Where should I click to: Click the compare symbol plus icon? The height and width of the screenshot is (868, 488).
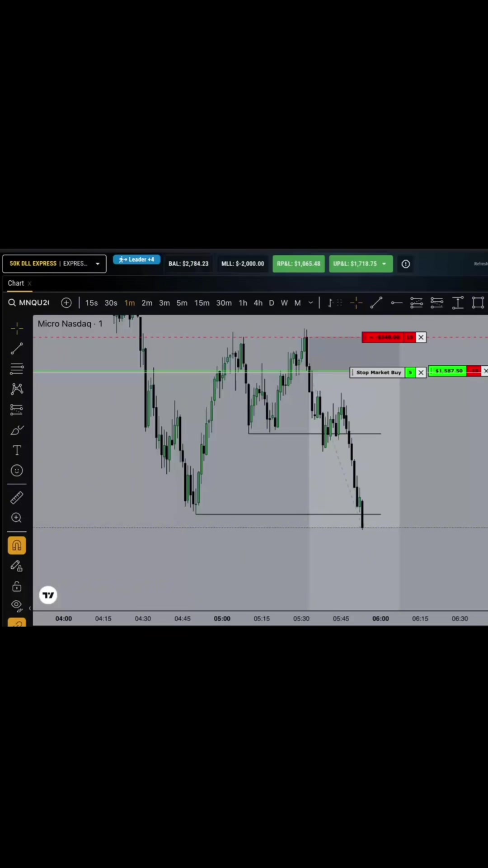click(66, 303)
